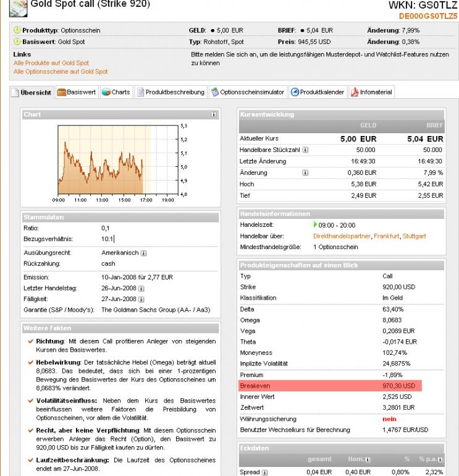The image size is (459, 476).
Task: Click the Basiswert clock icon
Action: 17,41
